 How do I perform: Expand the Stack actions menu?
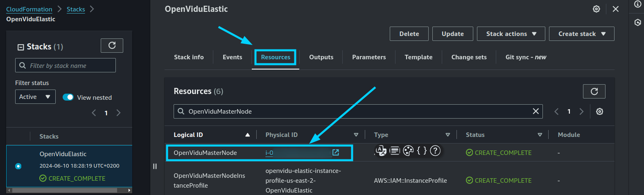pos(511,34)
